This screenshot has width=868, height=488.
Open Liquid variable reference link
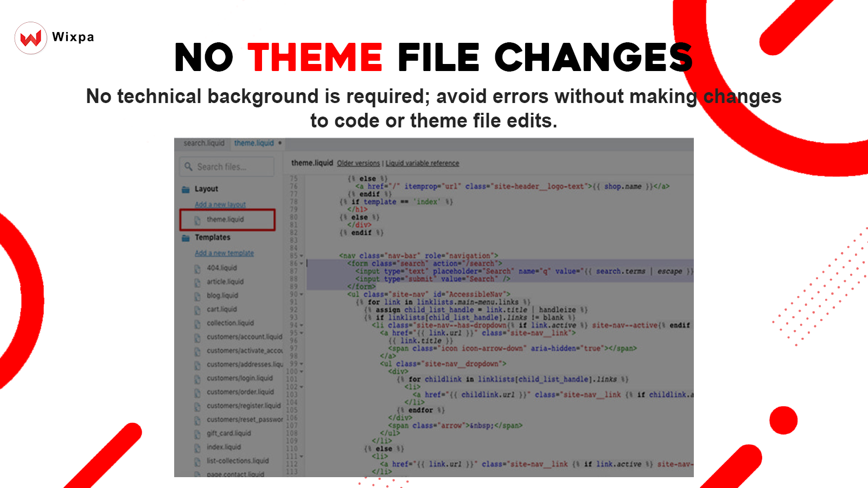click(x=422, y=163)
